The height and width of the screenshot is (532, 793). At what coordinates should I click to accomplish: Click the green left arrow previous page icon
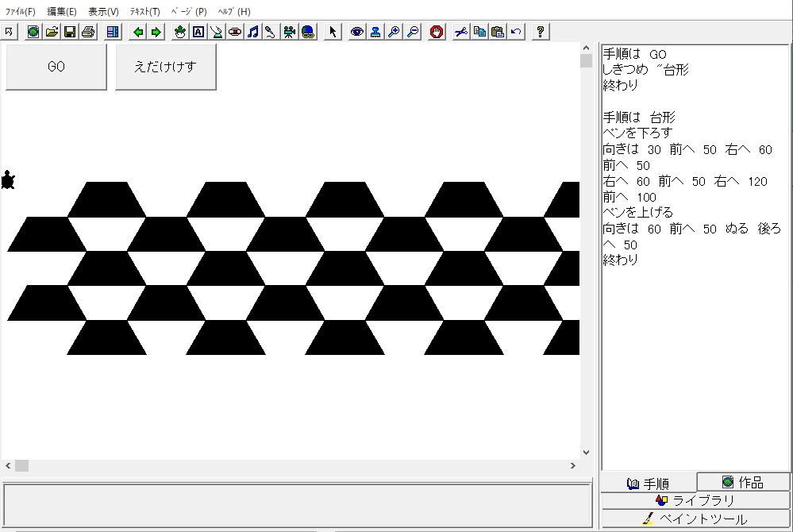pos(138,32)
